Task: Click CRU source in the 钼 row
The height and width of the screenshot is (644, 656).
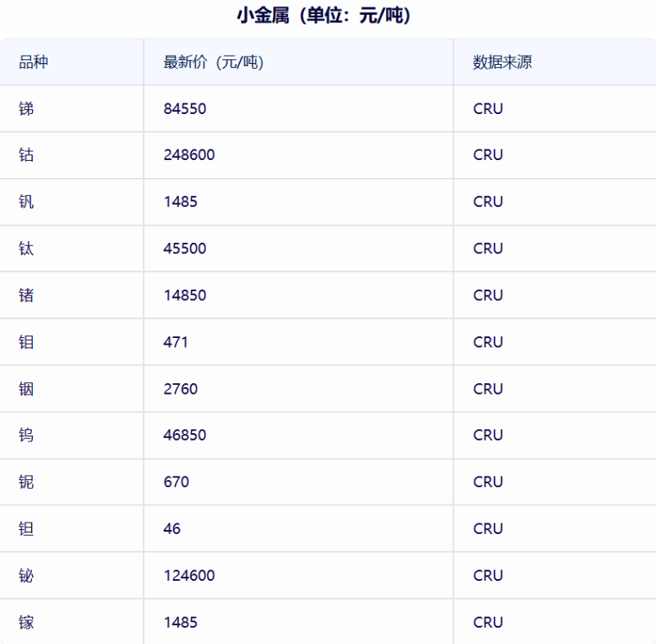Action: point(488,342)
